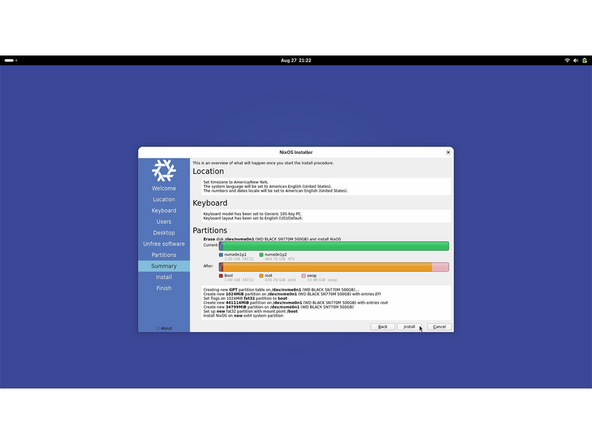Click the volume speaker icon in the top bar
The width and height of the screenshot is (592, 444).
click(575, 60)
